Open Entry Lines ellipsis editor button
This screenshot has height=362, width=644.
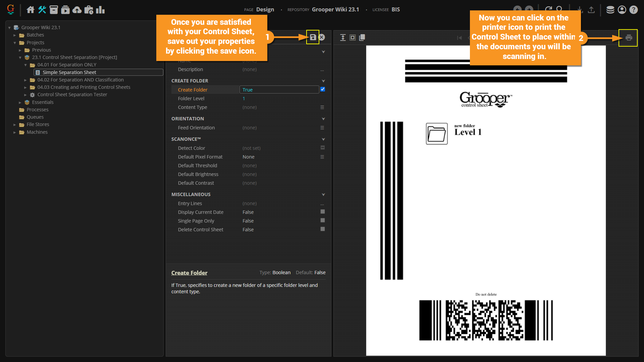[x=322, y=203]
